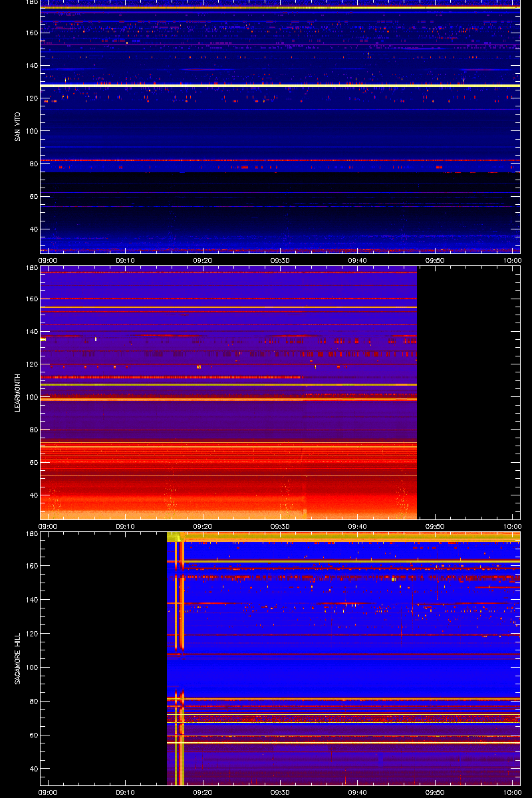Select the 80 frequency tick on Learmonth axis
532x798 pixels.
coord(33,430)
